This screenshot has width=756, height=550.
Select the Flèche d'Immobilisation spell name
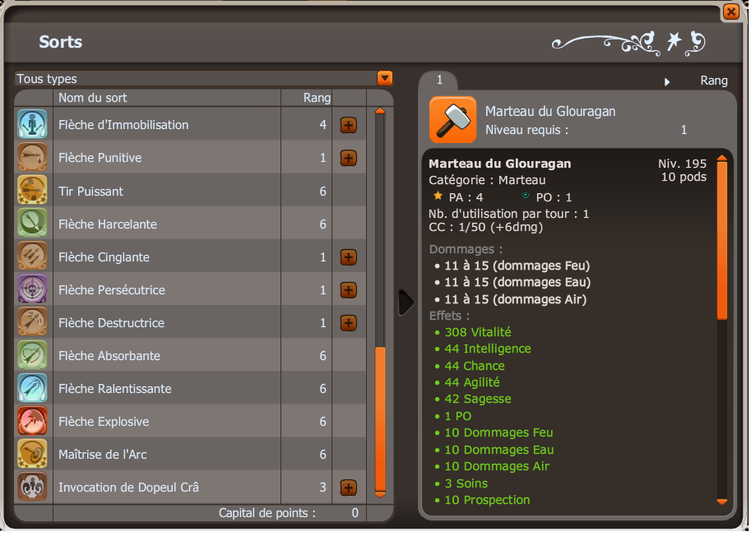pos(123,125)
